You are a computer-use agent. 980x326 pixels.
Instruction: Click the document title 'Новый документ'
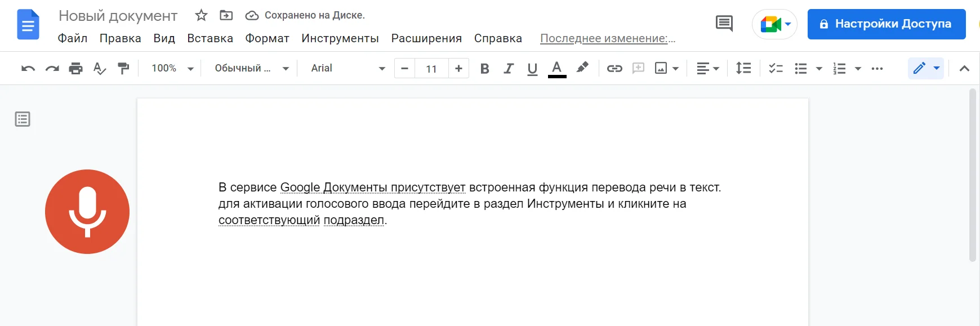(x=118, y=16)
